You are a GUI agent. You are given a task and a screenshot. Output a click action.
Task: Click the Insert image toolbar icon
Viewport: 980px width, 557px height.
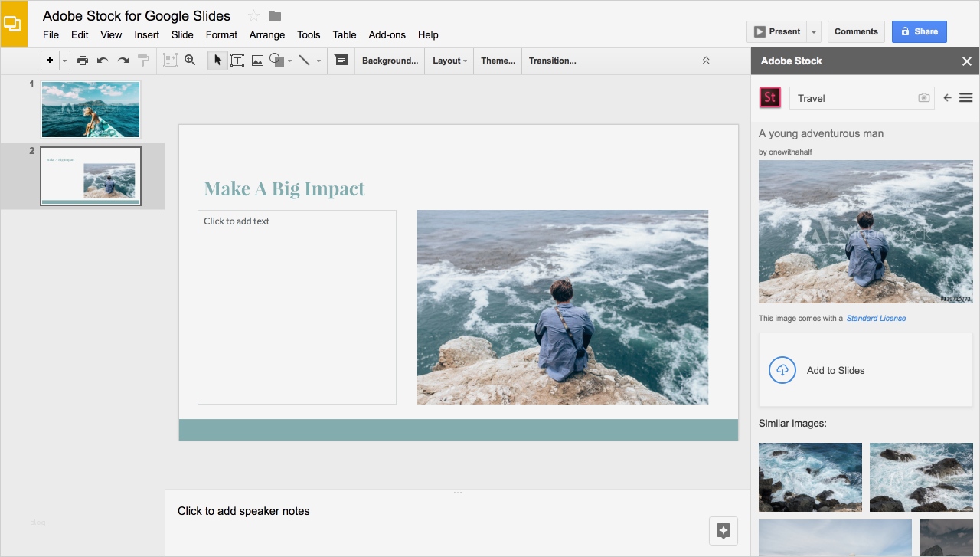click(258, 61)
